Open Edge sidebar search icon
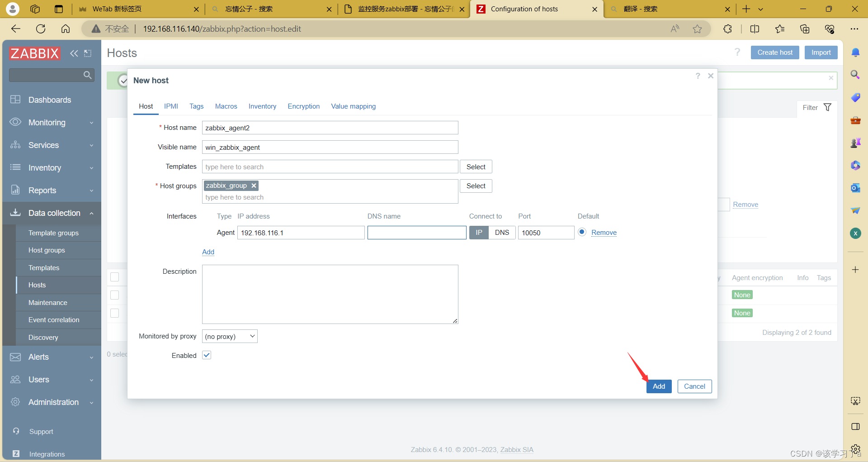The width and height of the screenshot is (868, 462). point(855,75)
